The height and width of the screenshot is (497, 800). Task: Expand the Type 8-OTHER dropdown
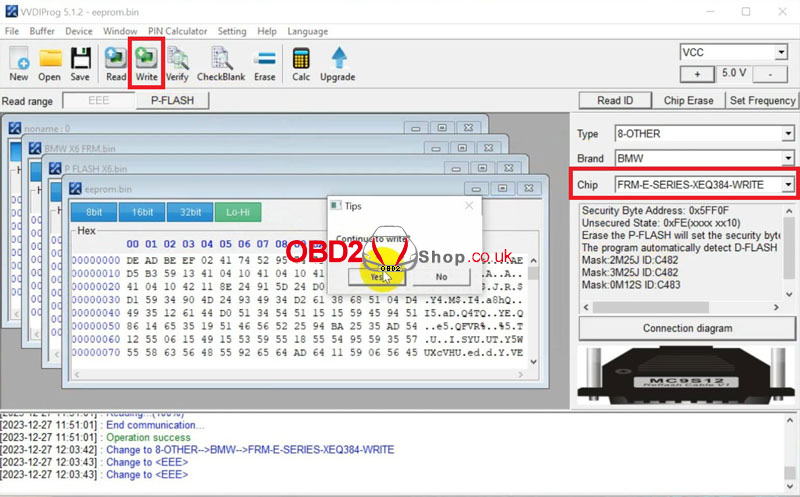(788, 134)
